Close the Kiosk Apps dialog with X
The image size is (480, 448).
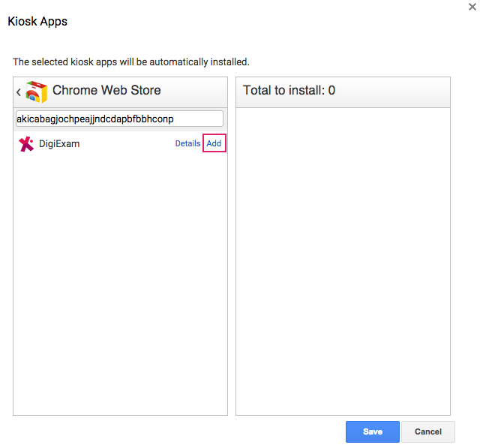coord(472,7)
